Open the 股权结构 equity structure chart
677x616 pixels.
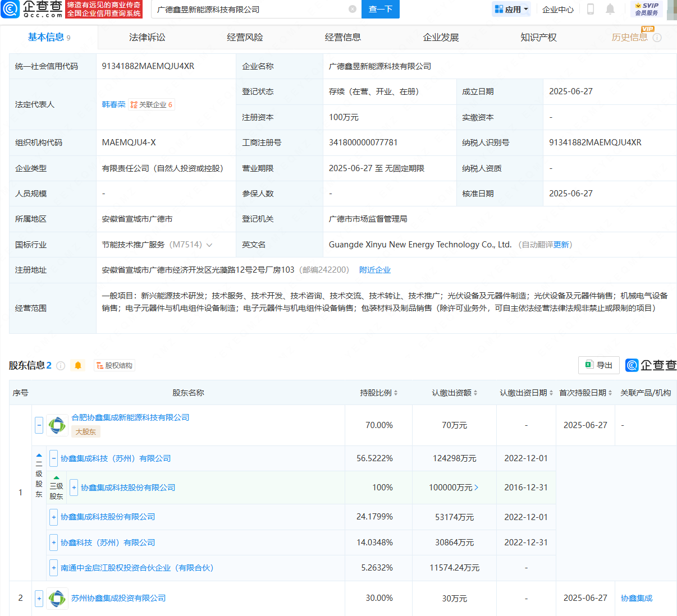(114, 365)
